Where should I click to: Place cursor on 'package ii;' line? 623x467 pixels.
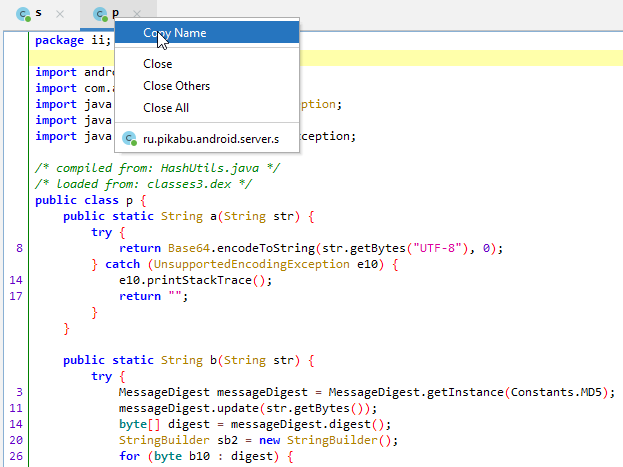[72, 41]
